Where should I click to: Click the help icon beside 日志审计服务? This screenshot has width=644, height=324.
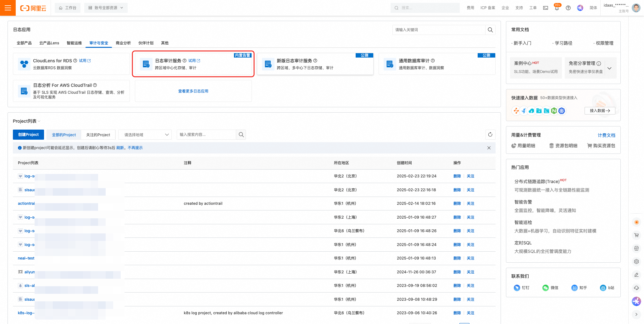185,61
